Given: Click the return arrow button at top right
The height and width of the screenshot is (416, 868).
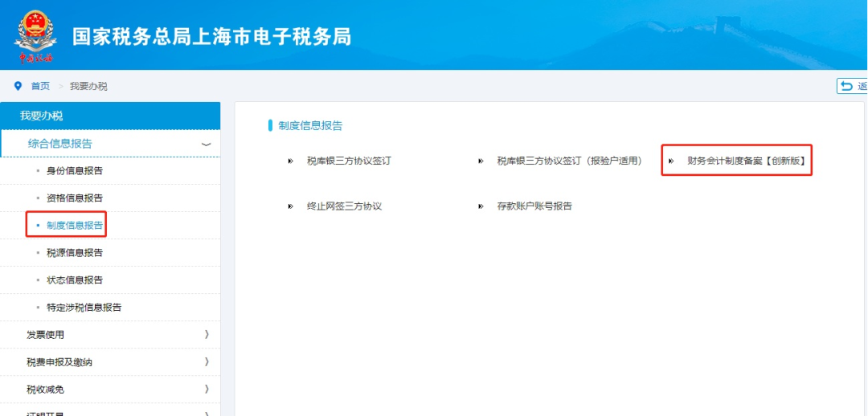Looking at the screenshot, I should (x=852, y=86).
